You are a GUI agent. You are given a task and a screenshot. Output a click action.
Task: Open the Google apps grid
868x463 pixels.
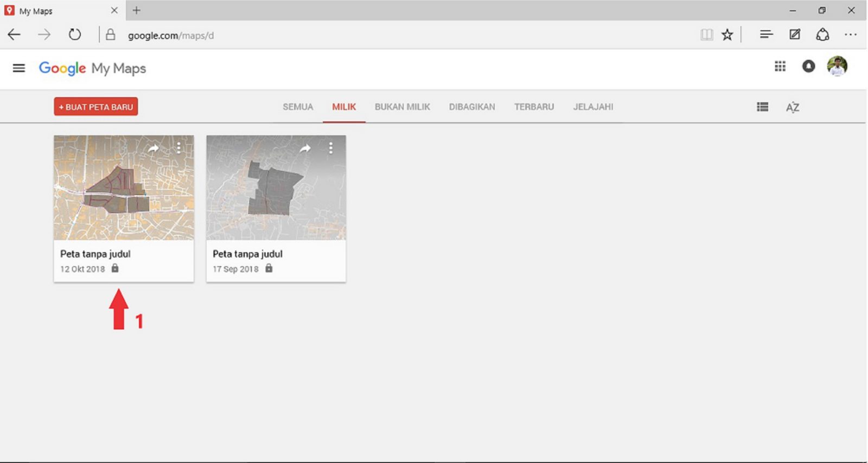(780, 66)
